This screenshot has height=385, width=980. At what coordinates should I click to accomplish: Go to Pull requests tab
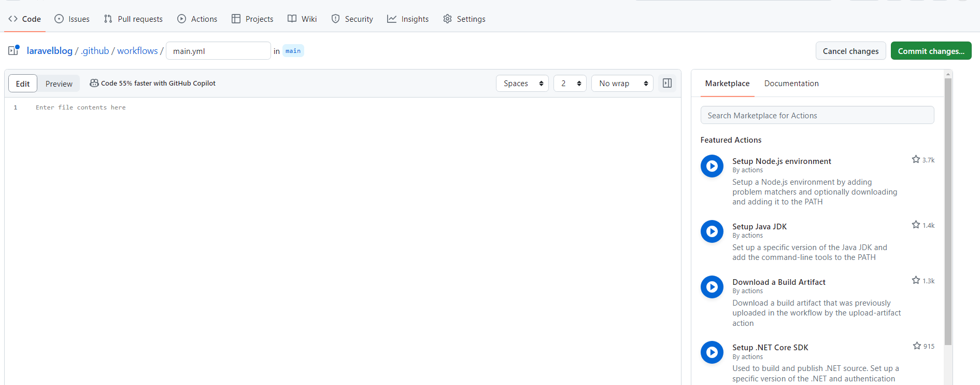tap(133, 19)
